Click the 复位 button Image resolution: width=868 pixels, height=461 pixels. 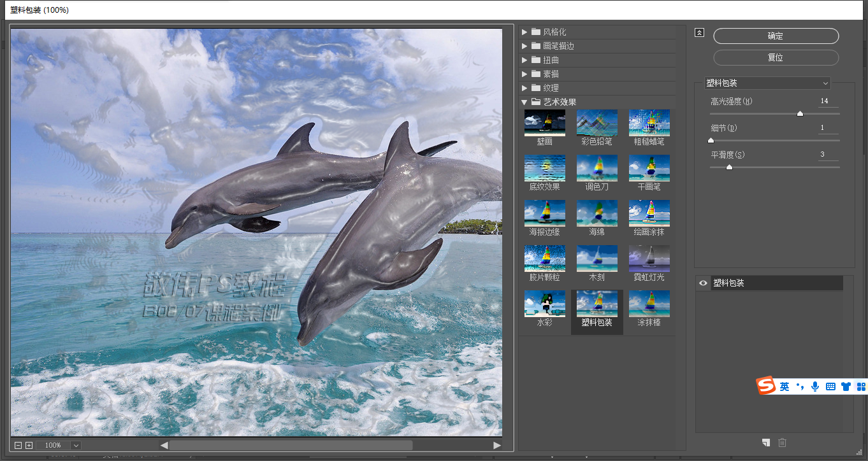776,57
